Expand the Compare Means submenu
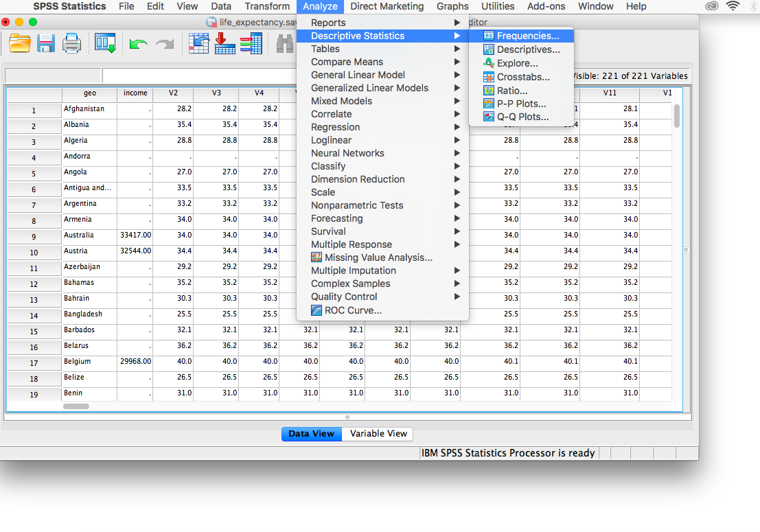Image resolution: width=760 pixels, height=532 pixels. (382, 62)
